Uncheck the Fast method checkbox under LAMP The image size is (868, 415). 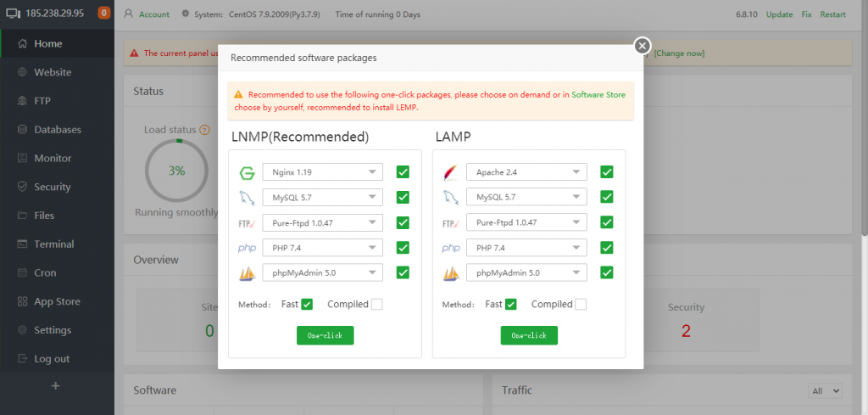coord(510,305)
